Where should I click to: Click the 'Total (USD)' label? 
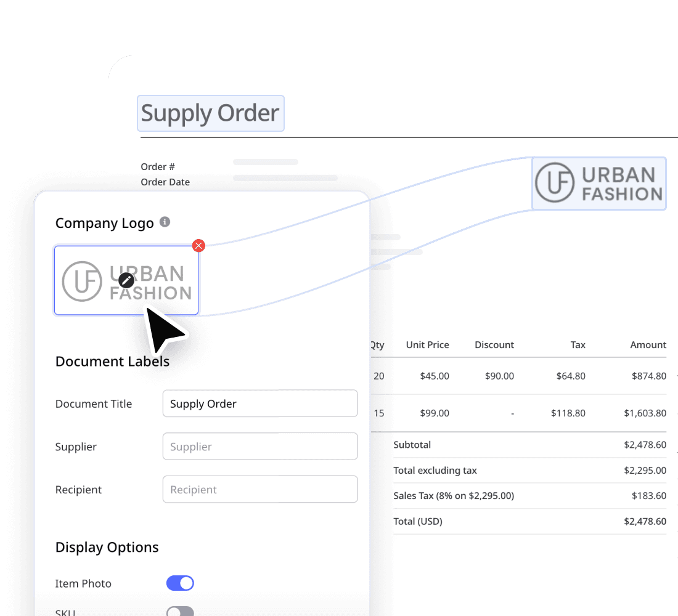pos(418,521)
